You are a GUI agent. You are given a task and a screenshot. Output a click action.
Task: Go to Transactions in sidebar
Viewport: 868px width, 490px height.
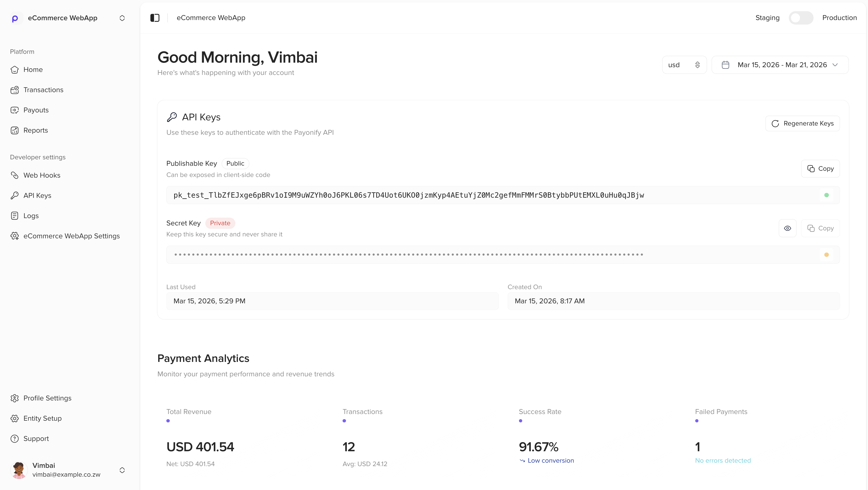[x=43, y=90]
